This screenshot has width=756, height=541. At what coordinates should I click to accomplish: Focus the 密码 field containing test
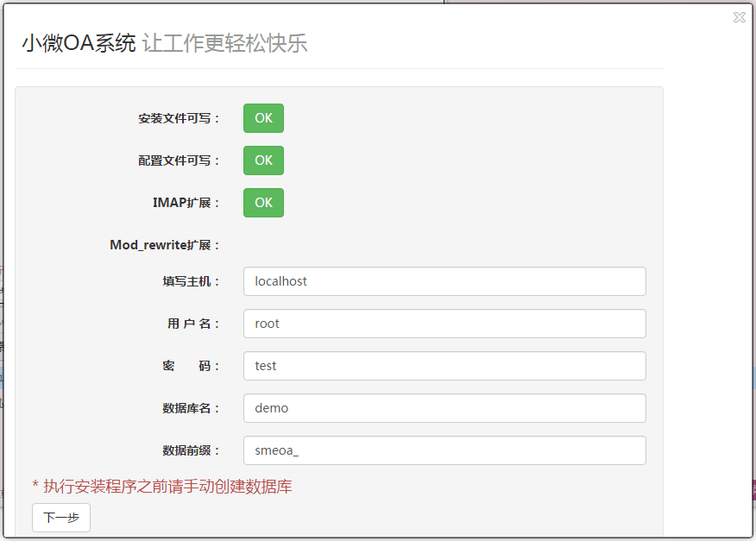(x=444, y=366)
